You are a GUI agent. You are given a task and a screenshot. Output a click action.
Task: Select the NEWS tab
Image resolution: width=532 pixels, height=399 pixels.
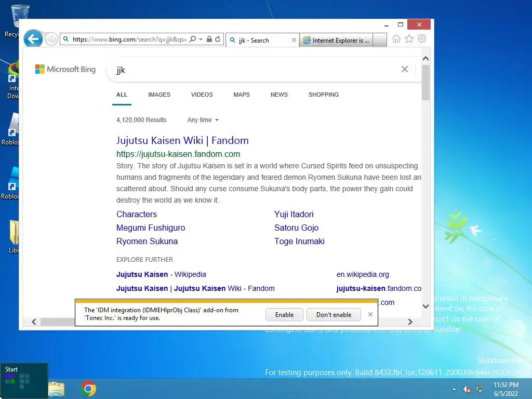click(279, 95)
